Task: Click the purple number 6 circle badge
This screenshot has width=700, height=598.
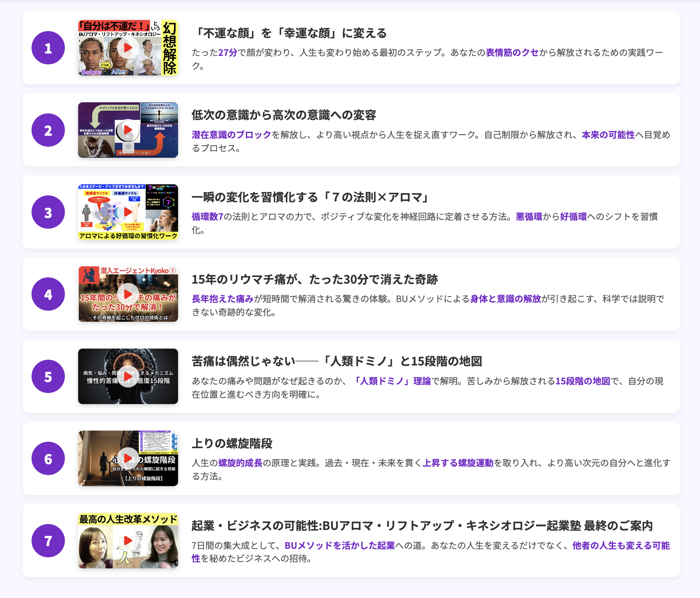Action: (x=48, y=459)
